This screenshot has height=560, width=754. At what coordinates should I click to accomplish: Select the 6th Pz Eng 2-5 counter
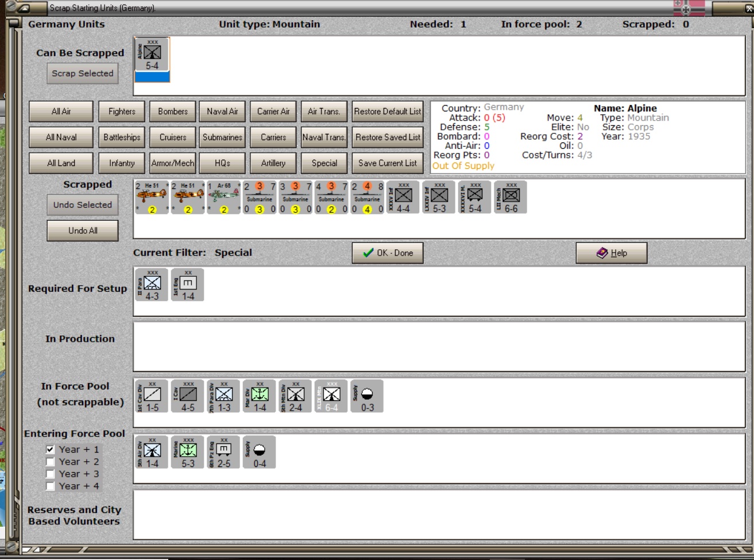click(224, 452)
